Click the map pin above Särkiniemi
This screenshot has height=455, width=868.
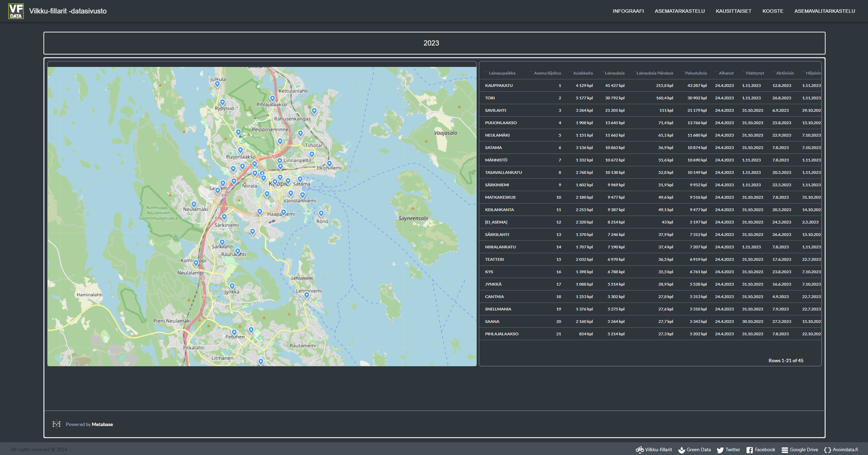click(x=224, y=217)
